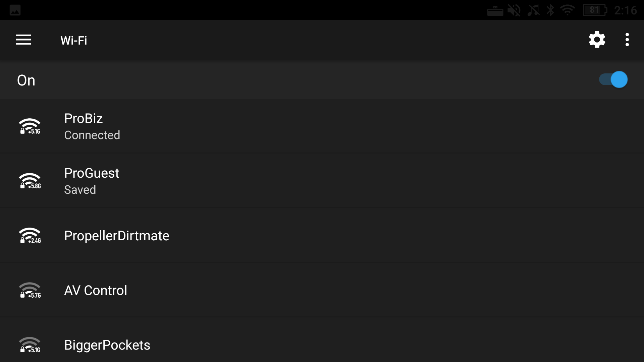Tap the AV Control 5.7G signal icon
This screenshot has height=362, width=644.
pos(30,290)
